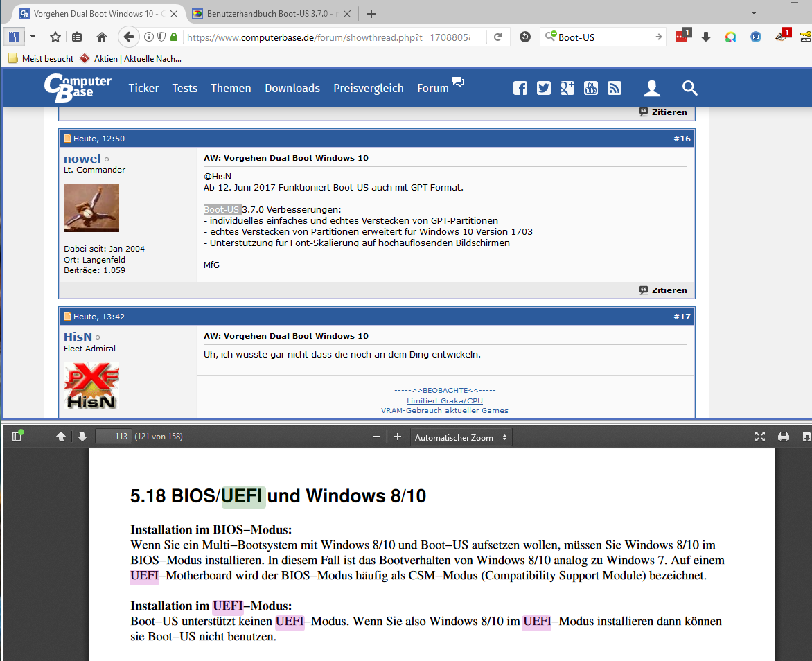Close the Vorgehen Dual Boot tab
The height and width of the screenshot is (661, 812).
(x=174, y=14)
